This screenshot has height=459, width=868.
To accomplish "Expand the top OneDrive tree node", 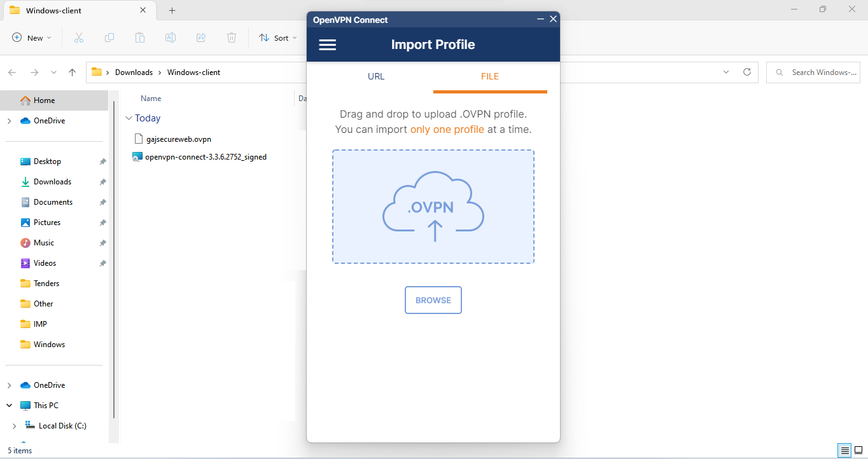I will pos(9,121).
